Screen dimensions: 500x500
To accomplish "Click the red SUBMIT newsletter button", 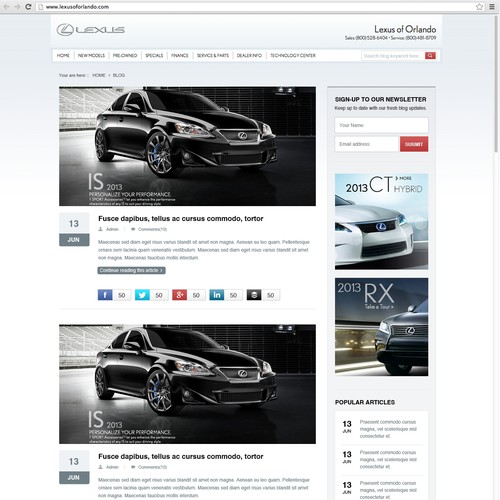I will click(414, 144).
